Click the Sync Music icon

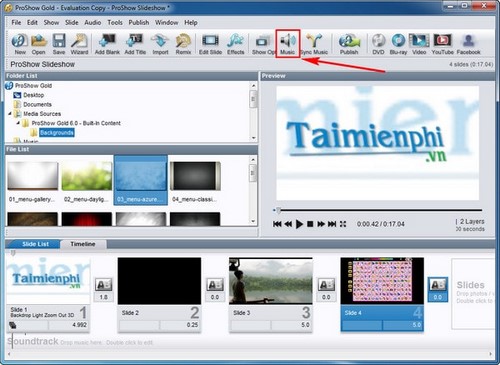[x=314, y=44]
